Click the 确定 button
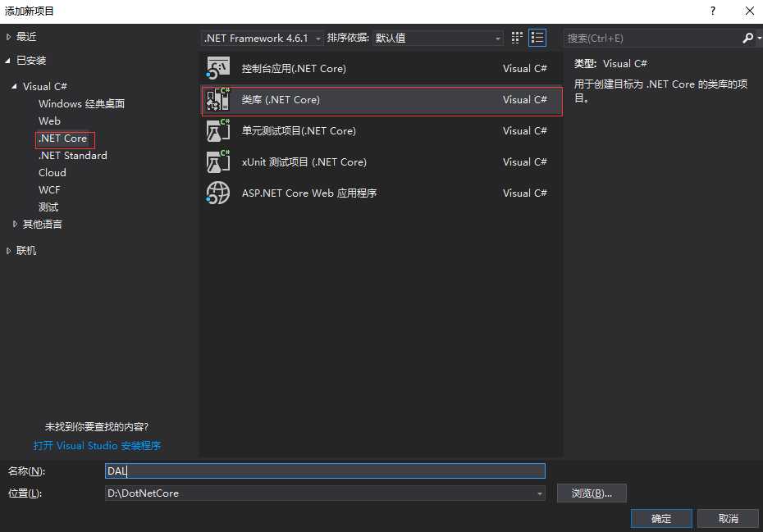This screenshot has height=532, width=763. coord(661,518)
